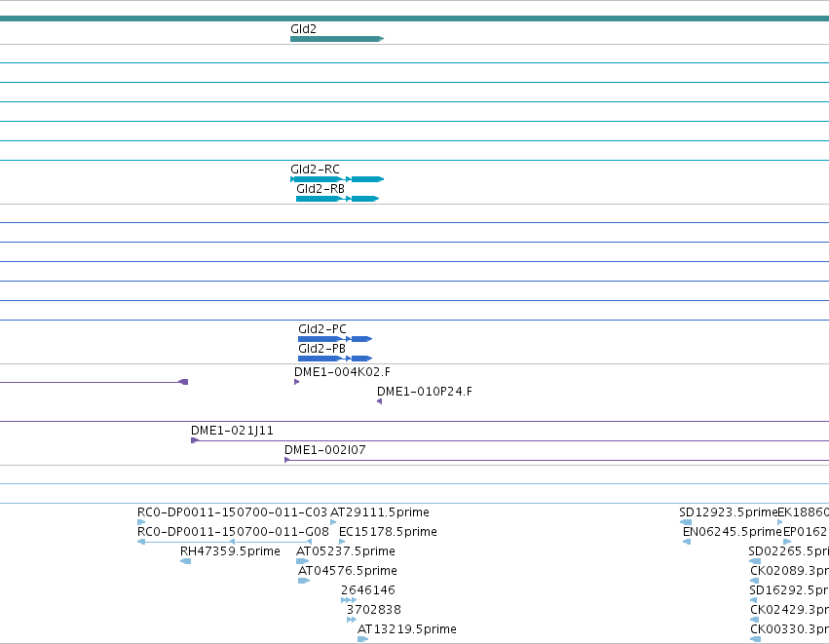Select RC0-DP0011-150700-011-G08 label

pyautogui.click(x=233, y=532)
